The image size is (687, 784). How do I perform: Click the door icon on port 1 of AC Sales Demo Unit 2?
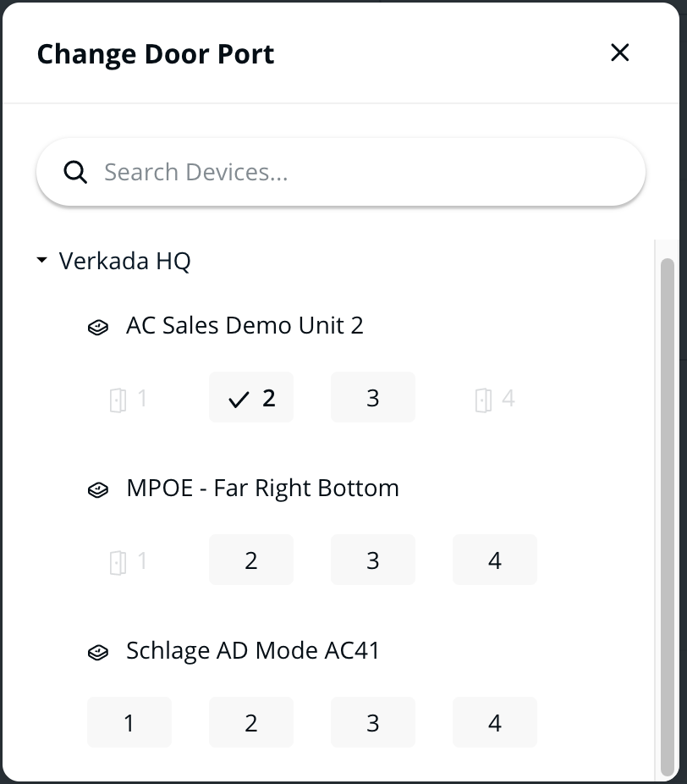(x=118, y=399)
